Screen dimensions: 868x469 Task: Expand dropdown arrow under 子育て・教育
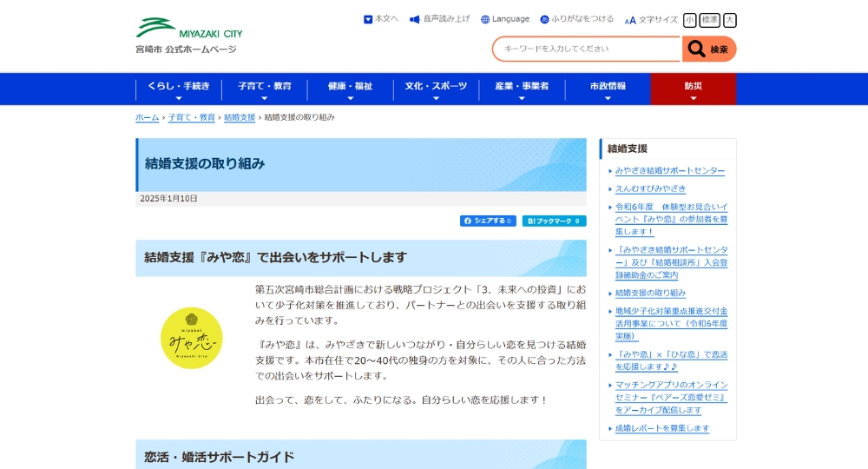pos(265,98)
